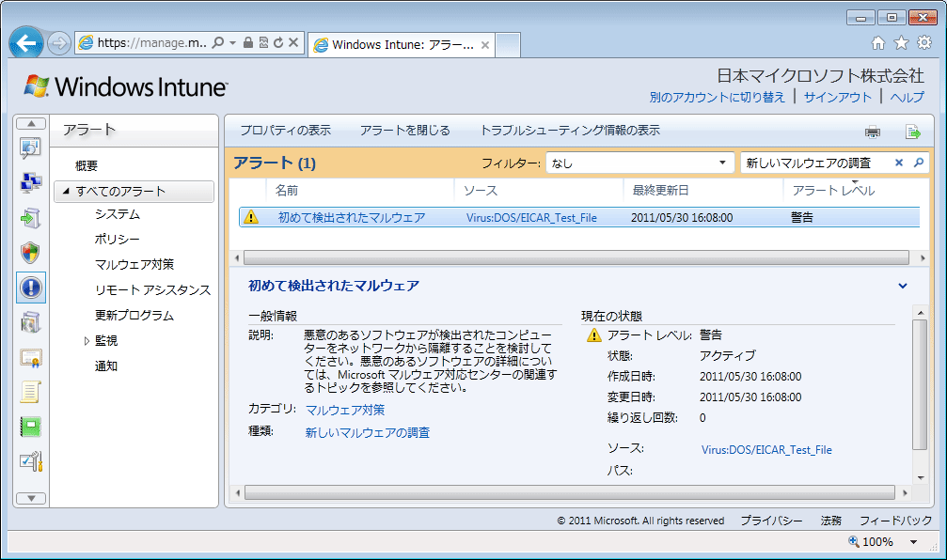Select システム under all alerts
Image resolution: width=947 pixels, height=560 pixels.
coord(118,214)
